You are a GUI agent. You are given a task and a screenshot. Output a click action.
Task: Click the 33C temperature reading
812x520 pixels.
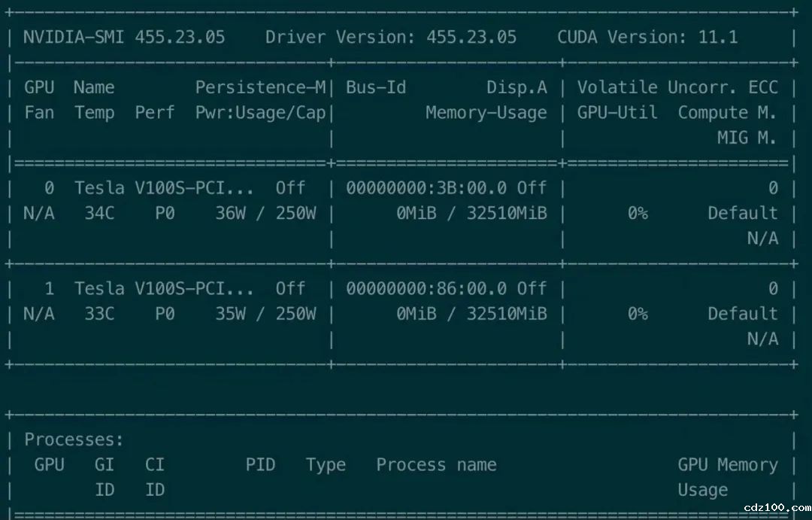99,314
